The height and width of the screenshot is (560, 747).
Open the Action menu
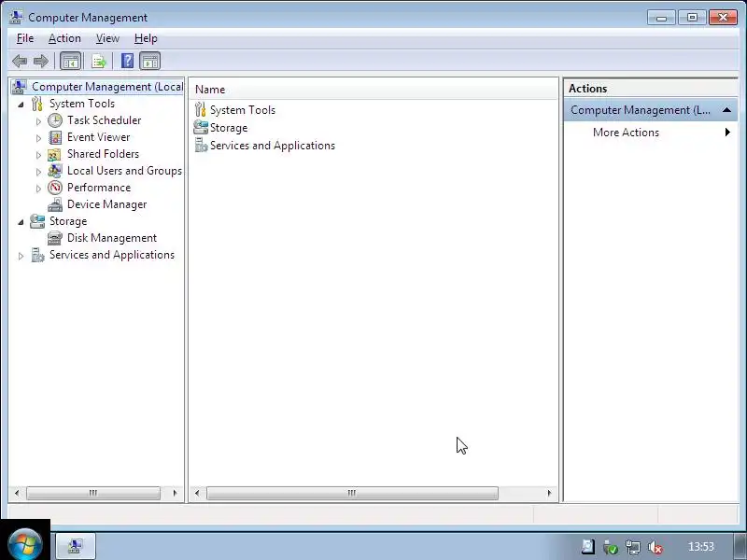(64, 38)
